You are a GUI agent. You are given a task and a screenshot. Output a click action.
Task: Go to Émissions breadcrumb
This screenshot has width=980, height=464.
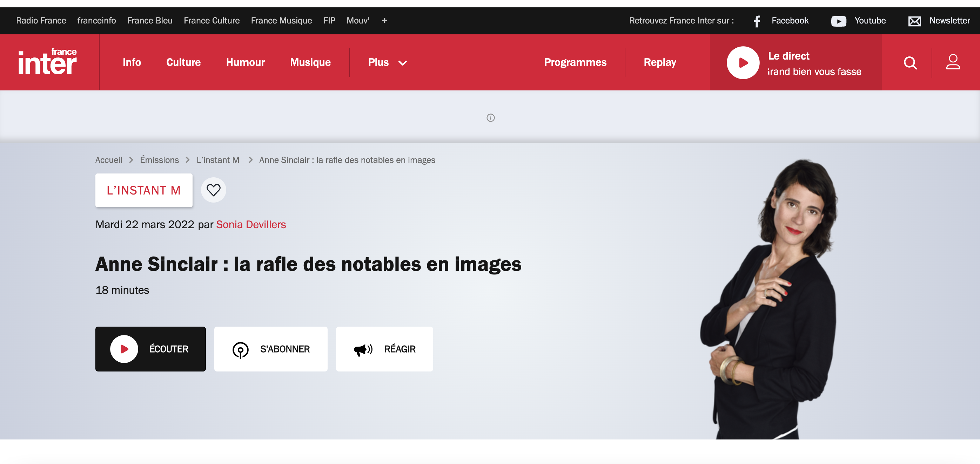click(x=159, y=160)
